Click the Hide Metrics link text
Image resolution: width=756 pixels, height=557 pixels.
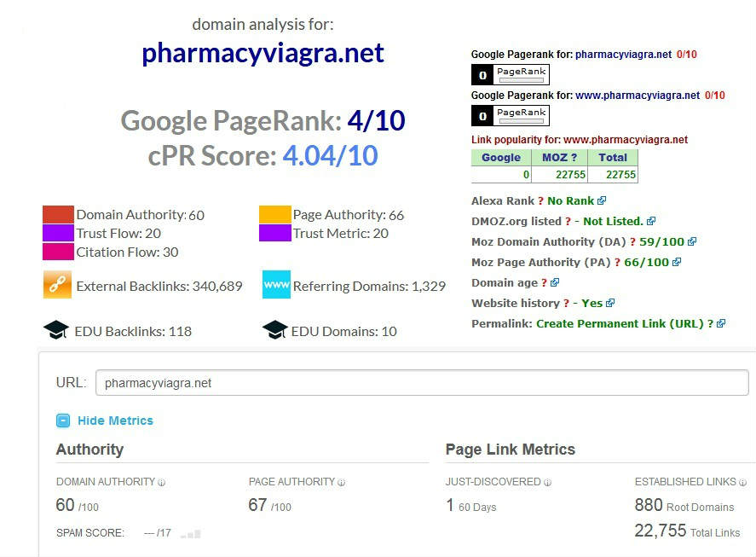coord(115,421)
